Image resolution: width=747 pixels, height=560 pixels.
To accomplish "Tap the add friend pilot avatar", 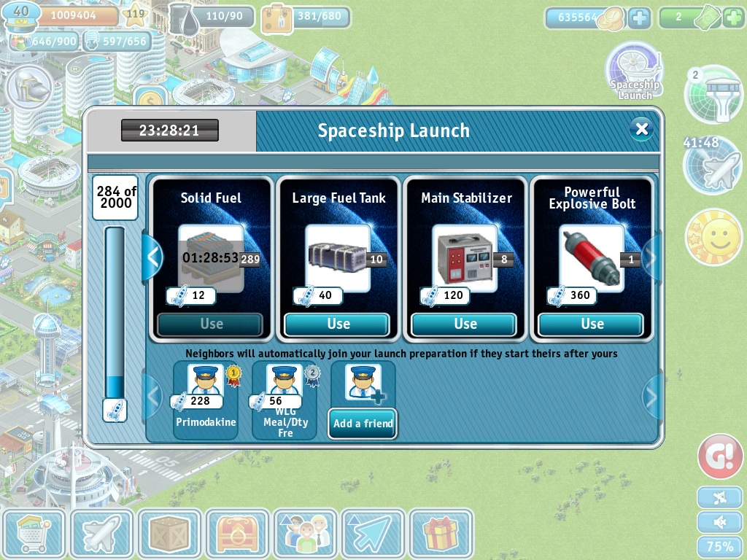I will 363,382.
